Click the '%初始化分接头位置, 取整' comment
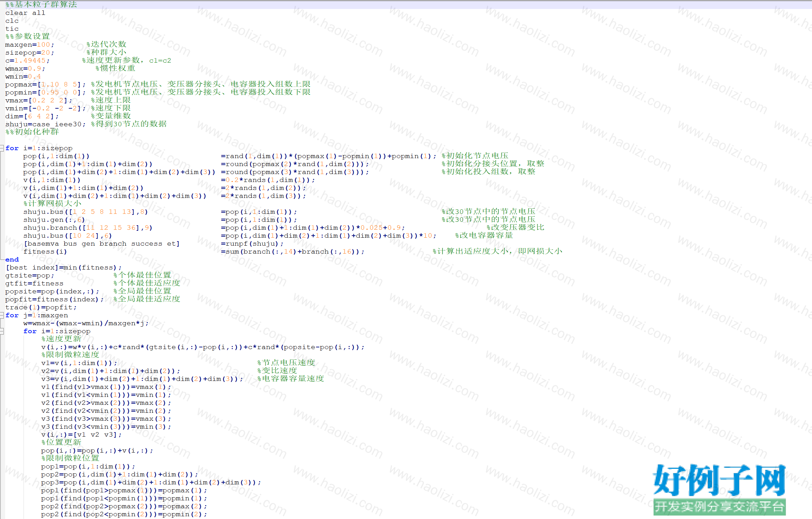Viewport: 812px width, 519px height. point(493,164)
